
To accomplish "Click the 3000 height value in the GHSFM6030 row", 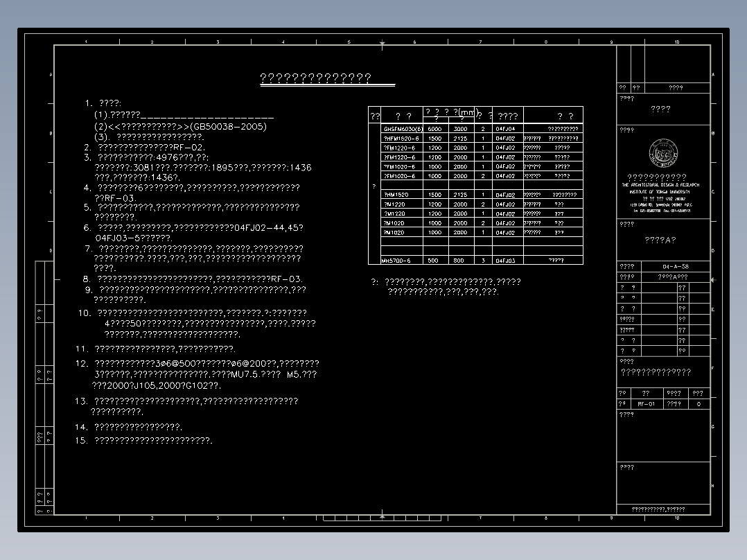I will [x=460, y=129].
